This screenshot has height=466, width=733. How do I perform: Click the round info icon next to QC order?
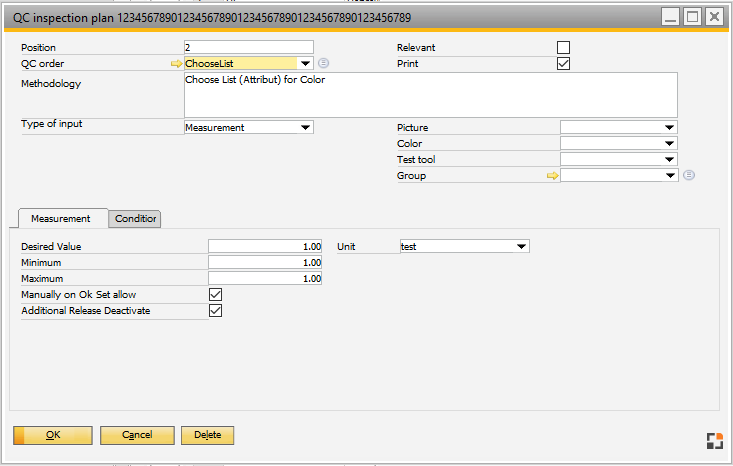[x=323, y=64]
